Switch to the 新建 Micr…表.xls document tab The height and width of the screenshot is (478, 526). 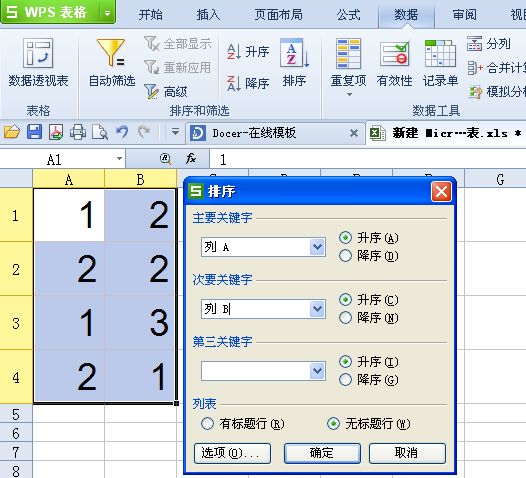coord(445,133)
